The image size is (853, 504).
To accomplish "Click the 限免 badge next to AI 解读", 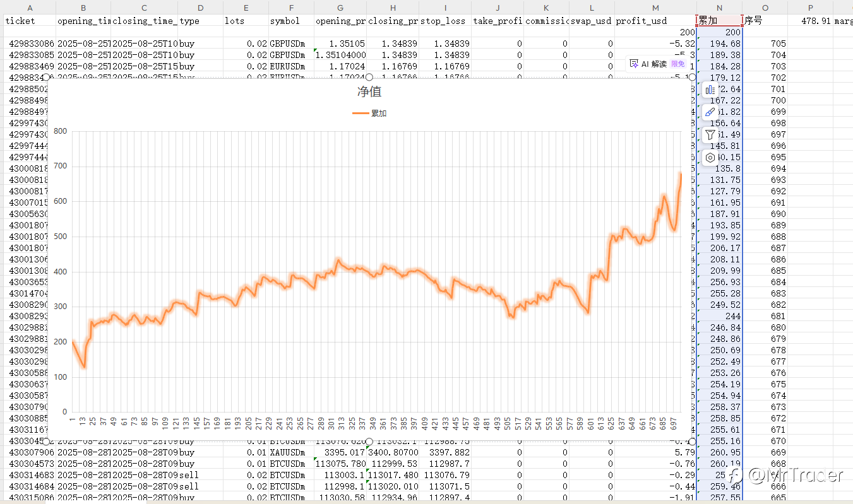I will 677,64.
